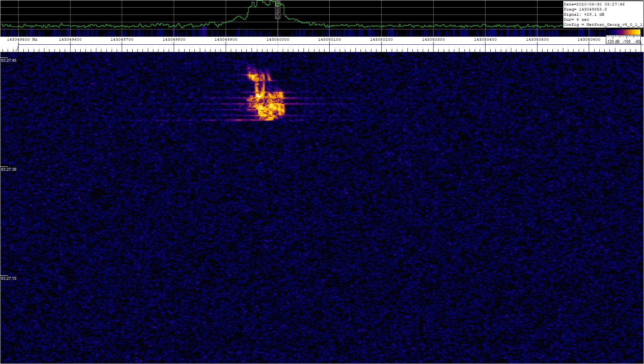644x364 pixels.
Task: Click the "143050300" frequency scale label
Action: click(x=434, y=39)
